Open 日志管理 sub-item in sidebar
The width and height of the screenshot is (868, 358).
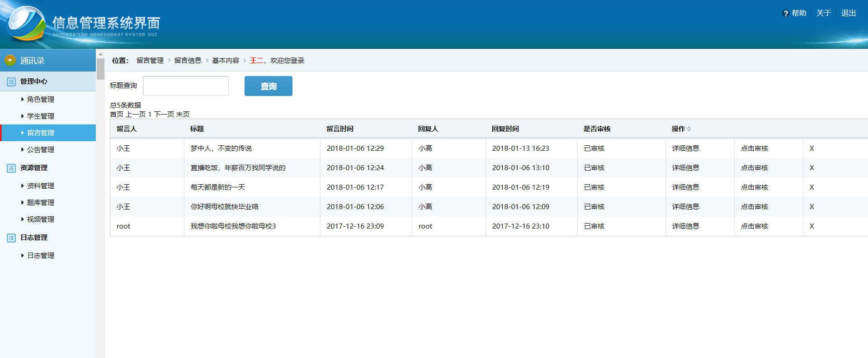[40, 255]
